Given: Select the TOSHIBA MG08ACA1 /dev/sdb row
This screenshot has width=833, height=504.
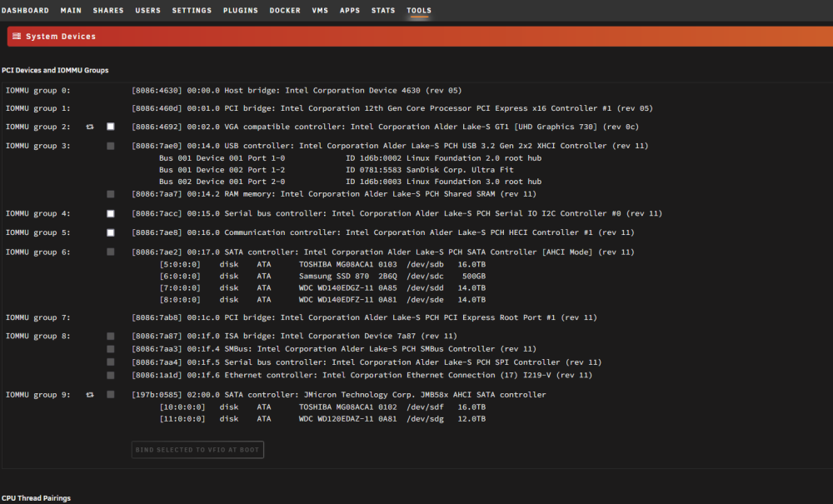Looking at the screenshot, I should pos(322,264).
